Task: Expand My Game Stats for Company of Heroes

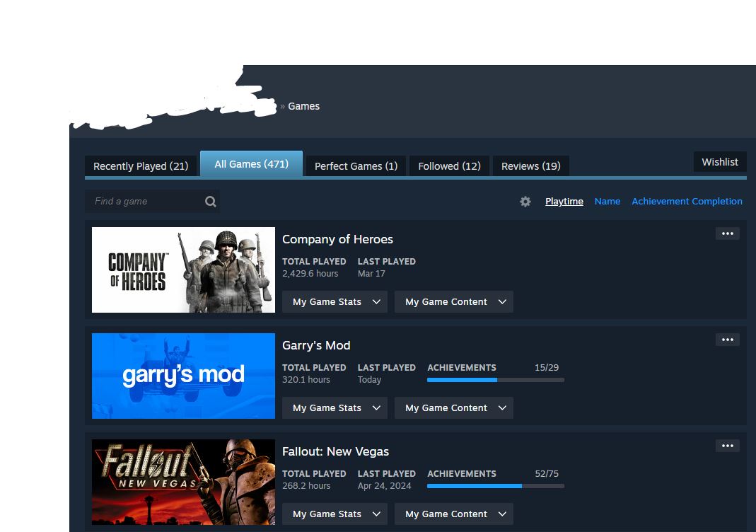Action: tap(335, 301)
